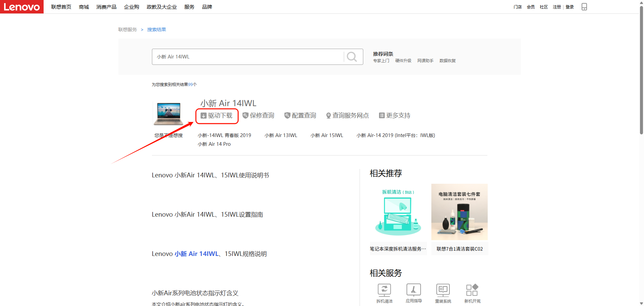Click the scrollbar down arrow
Image resolution: width=644 pixels, height=306 pixels.
(x=641, y=303)
